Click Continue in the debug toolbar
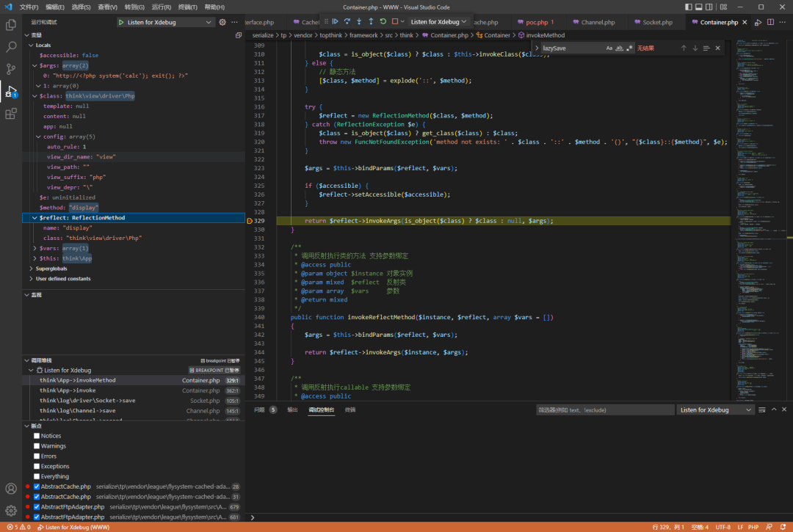 pos(335,22)
